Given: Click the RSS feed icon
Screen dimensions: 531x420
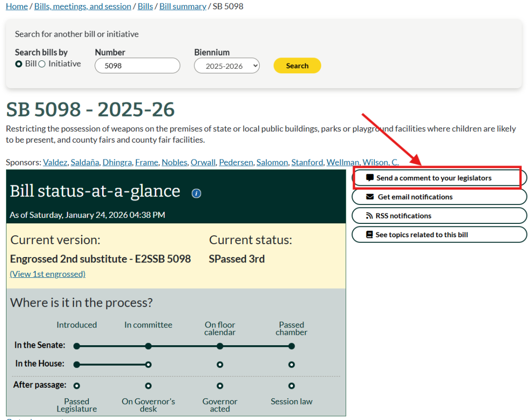Looking at the screenshot, I should tap(369, 216).
